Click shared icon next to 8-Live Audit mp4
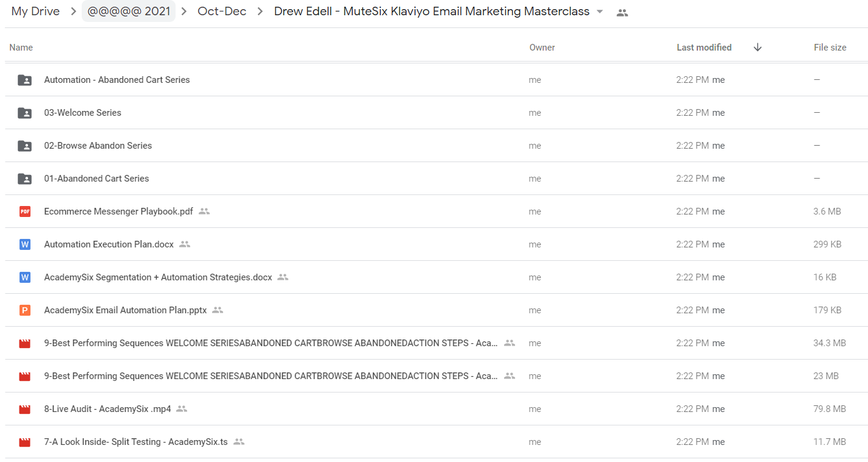868x462 pixels. click(182, 409)
